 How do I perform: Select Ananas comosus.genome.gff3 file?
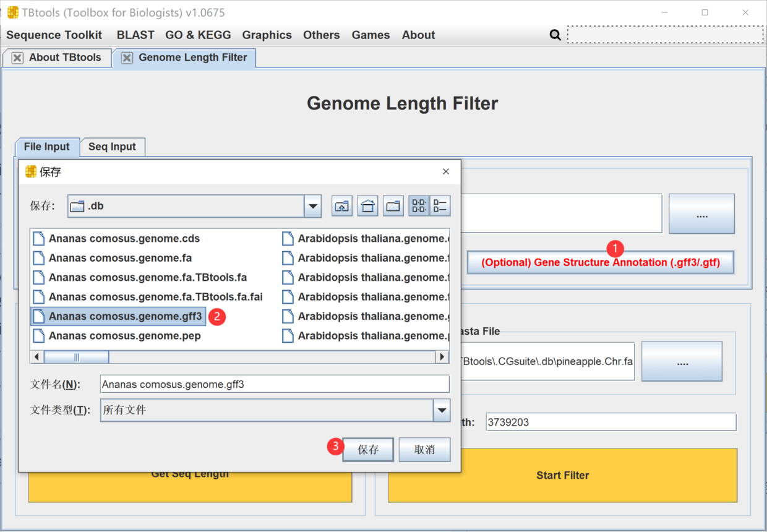pos(118,317)
